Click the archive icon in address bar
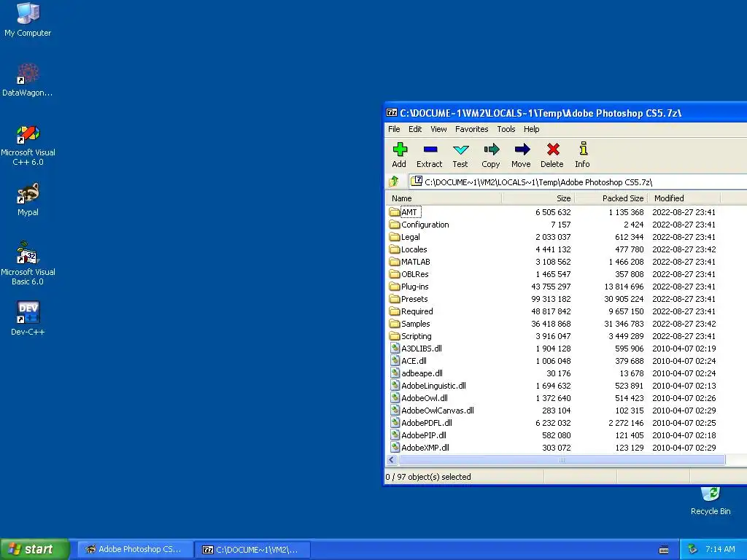 [x=417, y=181]
